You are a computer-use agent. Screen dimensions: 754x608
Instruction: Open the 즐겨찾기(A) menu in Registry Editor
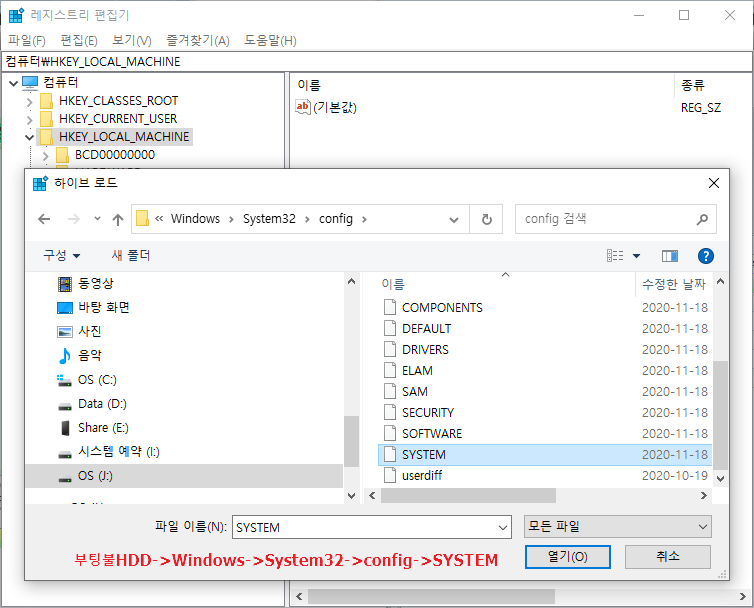pos(198,40)
